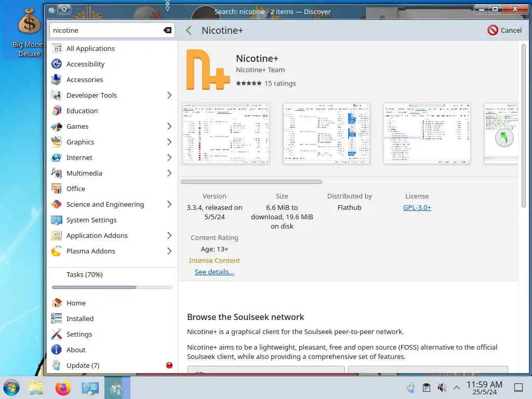This screenshot has width=532, height=399.
Task: Click the All Applications category icon
Action: tap(57, 48)
